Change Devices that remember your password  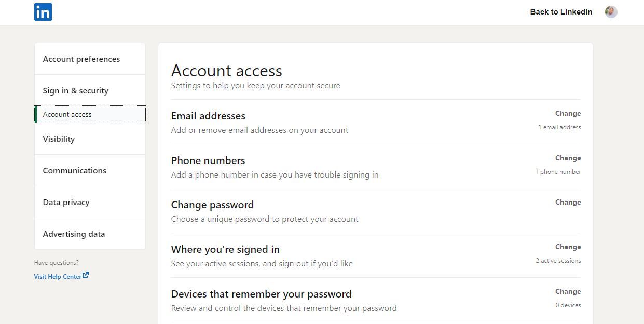pos(568,292)
